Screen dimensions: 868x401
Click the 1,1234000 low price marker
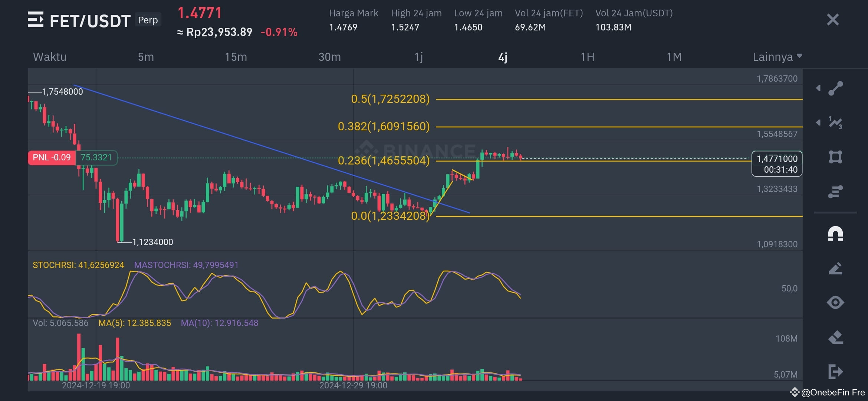point(152,242)
